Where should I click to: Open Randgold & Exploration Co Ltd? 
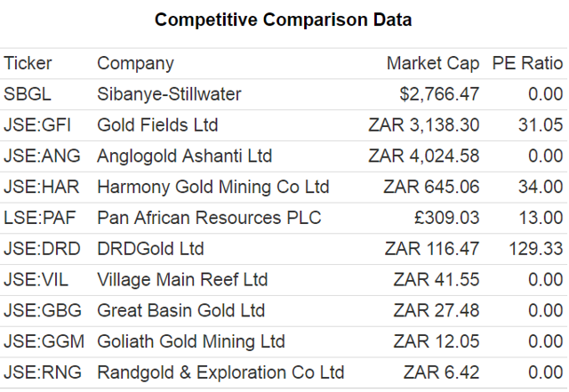[x=220, y=372]
